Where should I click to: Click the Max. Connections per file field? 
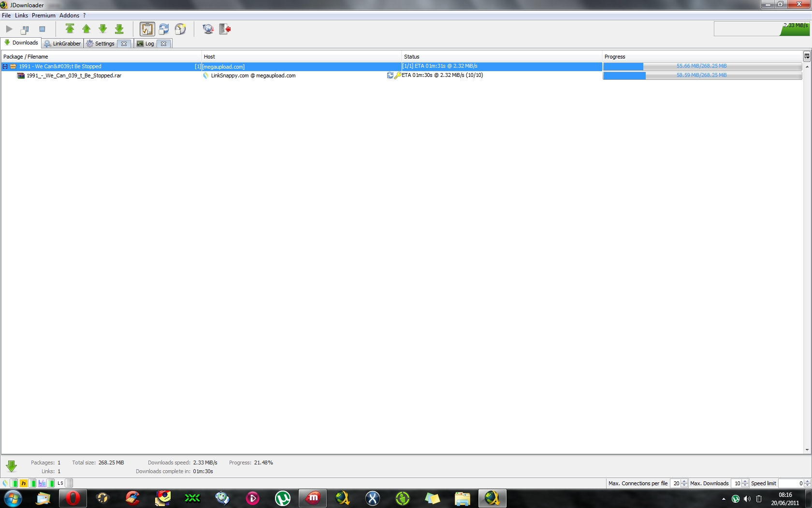click(676, 483)
